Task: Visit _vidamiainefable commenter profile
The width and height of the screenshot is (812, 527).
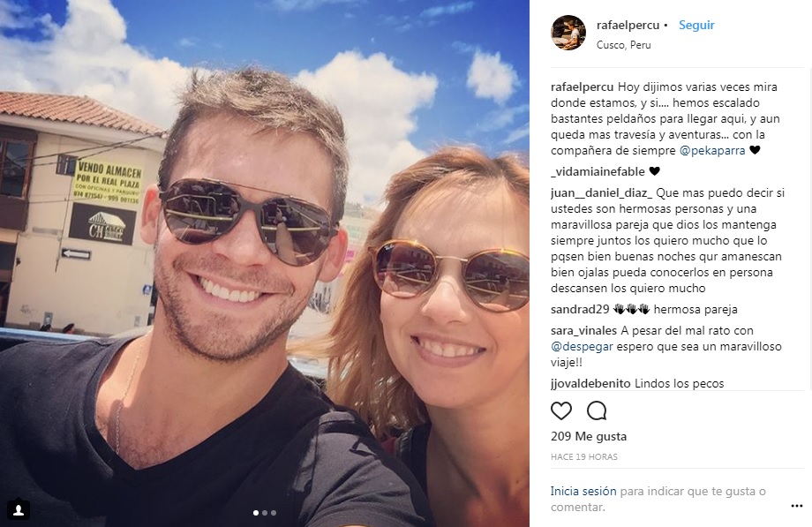Action: click(598, 171)
